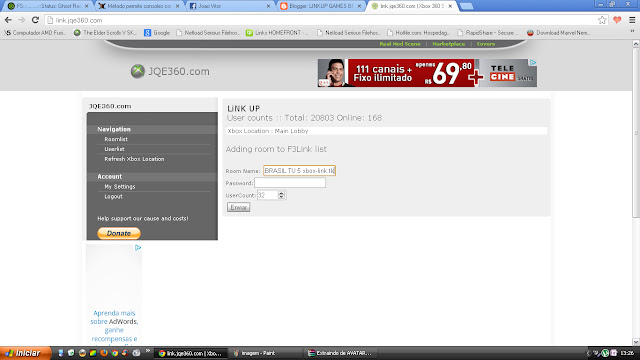Switch to the Joao Vitor Facebook tab
Screen dimensions: 640x360
[x=230, y=6]
